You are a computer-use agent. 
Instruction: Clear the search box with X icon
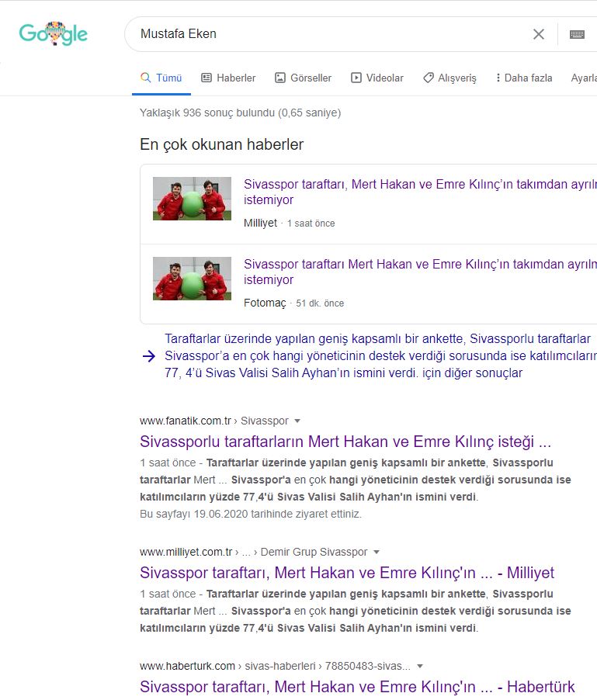(539, 34)
